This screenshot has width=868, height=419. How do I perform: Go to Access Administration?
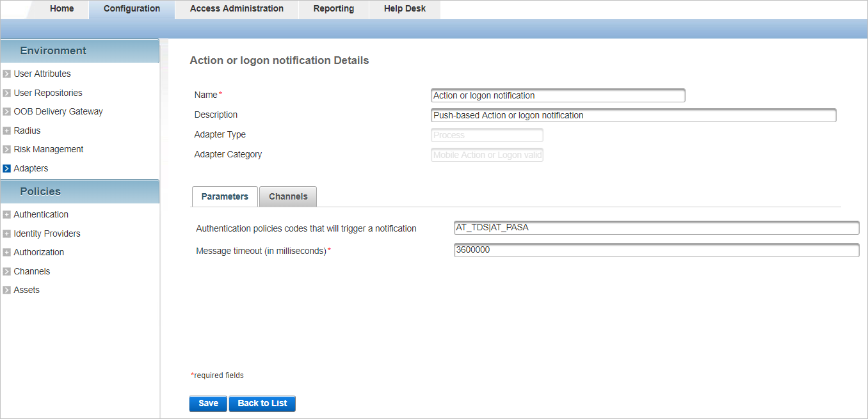(x=236, y=8)
